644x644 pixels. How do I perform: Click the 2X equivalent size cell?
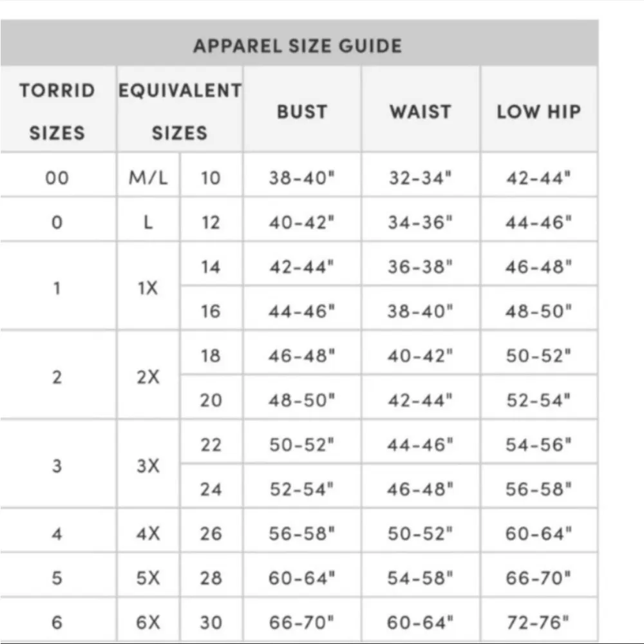click(x=148, y=377)
